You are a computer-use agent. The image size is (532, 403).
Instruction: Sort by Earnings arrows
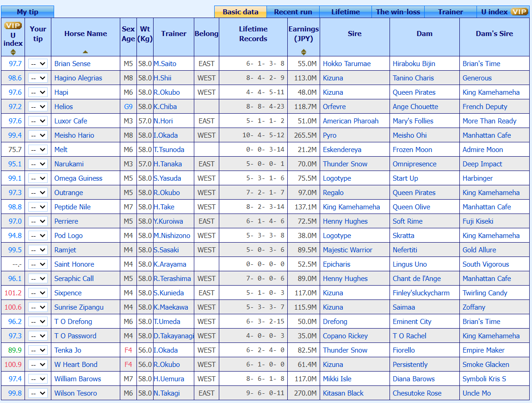(303, 52)
